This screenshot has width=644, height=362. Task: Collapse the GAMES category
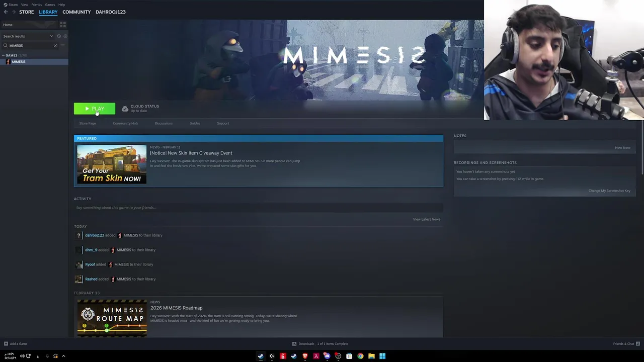[4, 55]
